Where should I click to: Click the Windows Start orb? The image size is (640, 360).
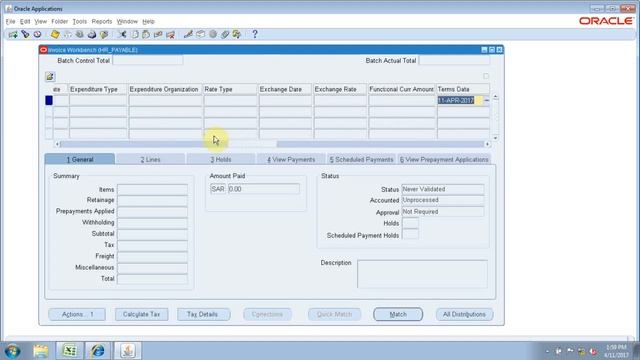tap(13, 351)
